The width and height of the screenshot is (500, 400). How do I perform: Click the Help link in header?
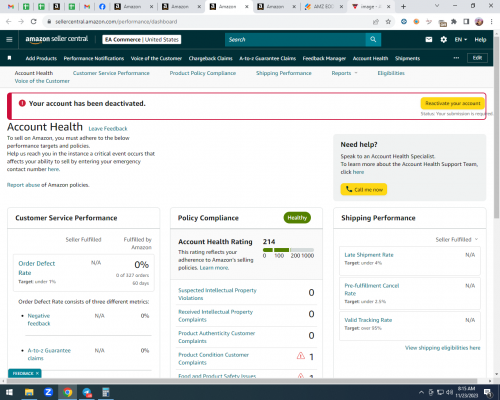tap(480, 39)
